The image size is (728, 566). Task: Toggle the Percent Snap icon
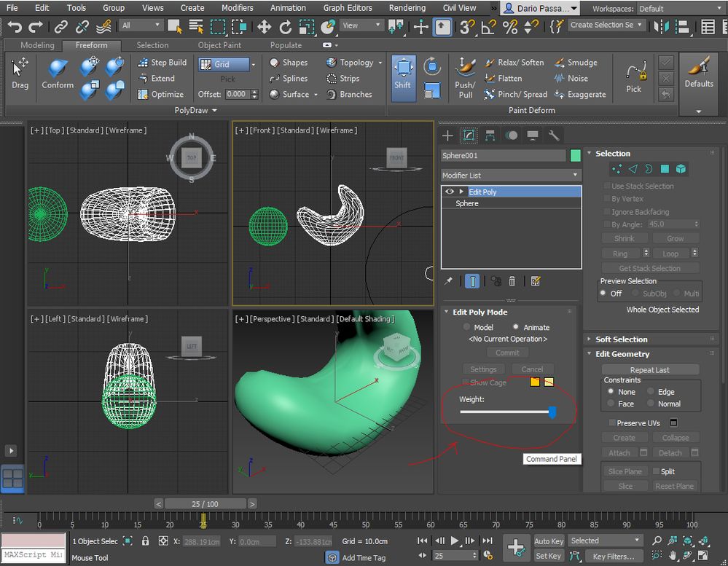pyautogui.click(x=510, y=27)
